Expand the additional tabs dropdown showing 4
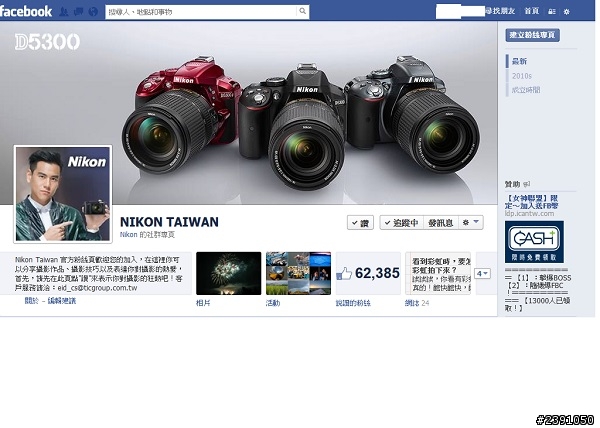The height and width of the screenshot is (428, 600). [x=482, y=273]
